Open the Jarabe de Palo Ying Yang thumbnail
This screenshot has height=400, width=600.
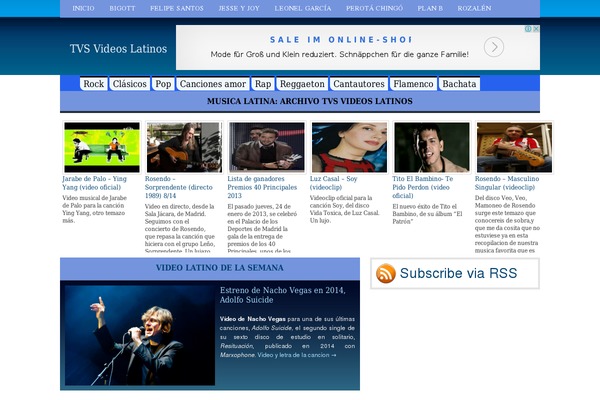[102, 147]
